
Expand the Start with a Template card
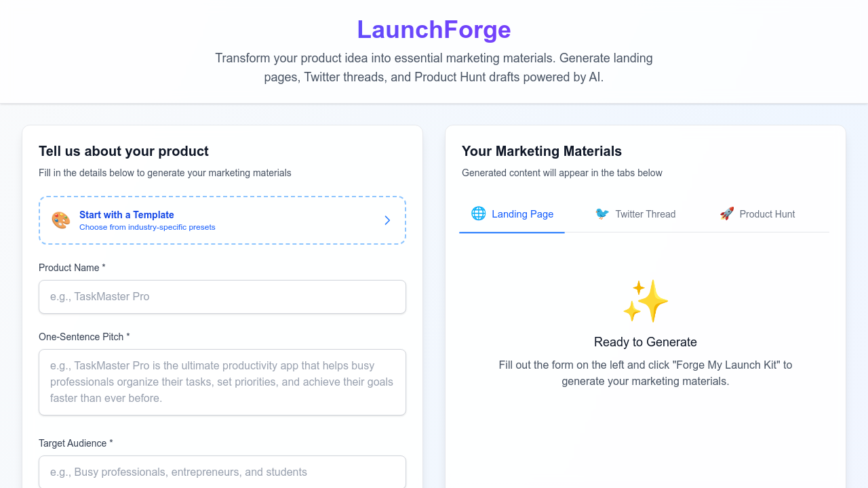[x=222, y=220]
